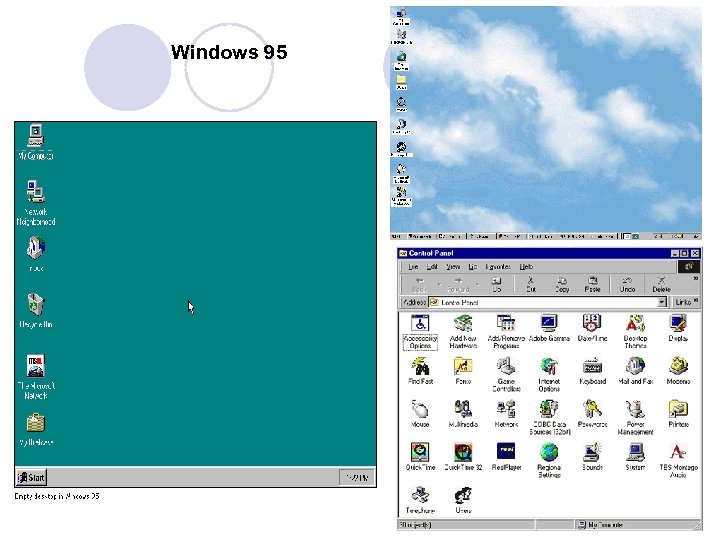Viewport: 720px width, 540px height.
Task: Open the File menu in Control Panel
Action: [413, 267]
